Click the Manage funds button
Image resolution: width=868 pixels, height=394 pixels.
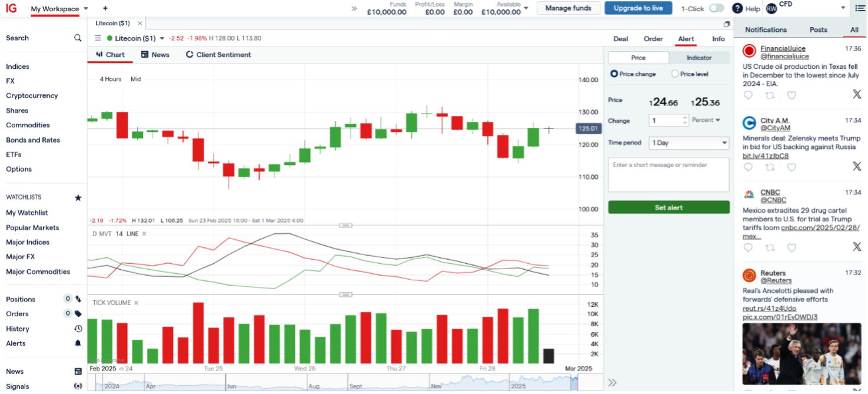tap(568, 8)
